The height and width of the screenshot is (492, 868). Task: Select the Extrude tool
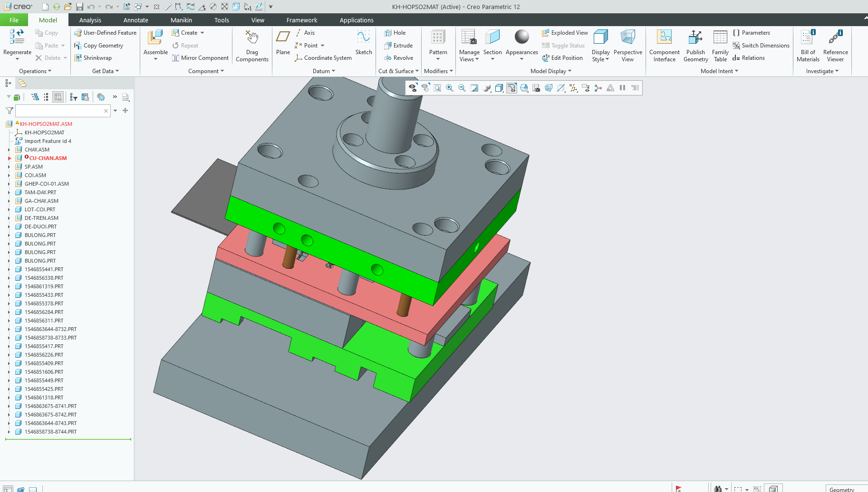(x=398, y=46)
